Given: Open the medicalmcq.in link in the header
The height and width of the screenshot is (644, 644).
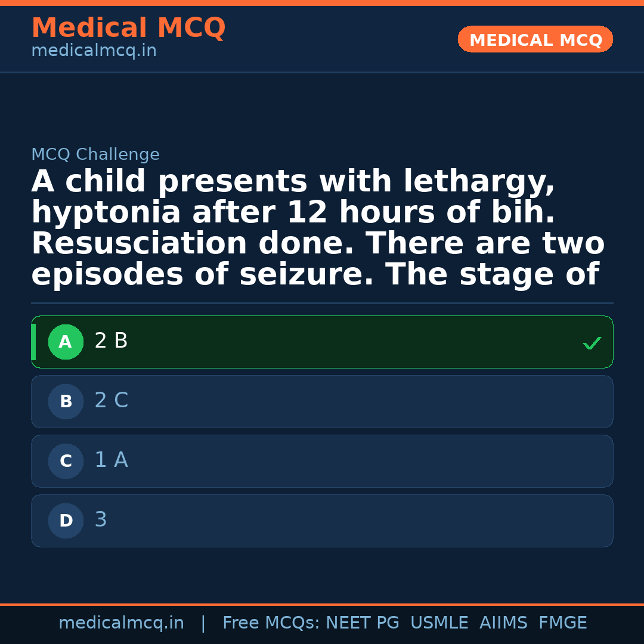Looking at the screenshot, I should pyautogui.click(x=93, y=50).
